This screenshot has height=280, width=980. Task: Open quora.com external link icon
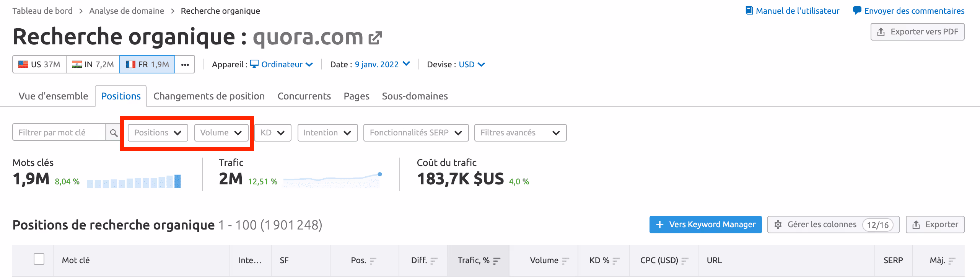(375, 37)
